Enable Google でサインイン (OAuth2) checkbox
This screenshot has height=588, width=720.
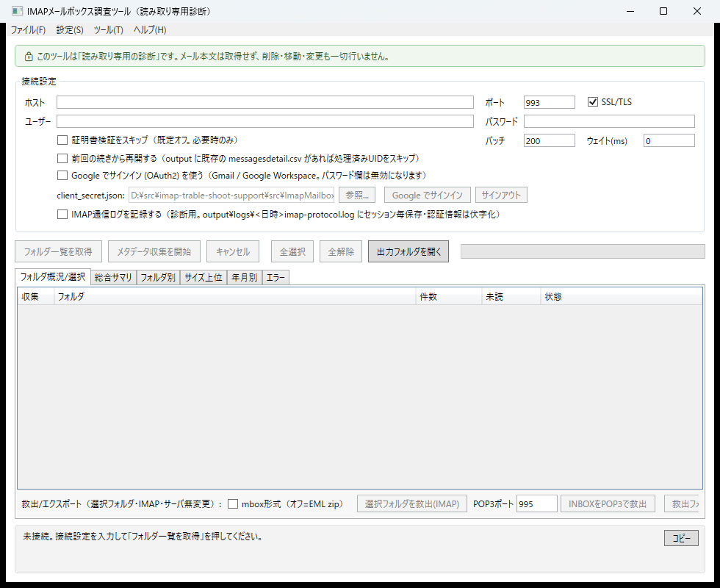62,176
